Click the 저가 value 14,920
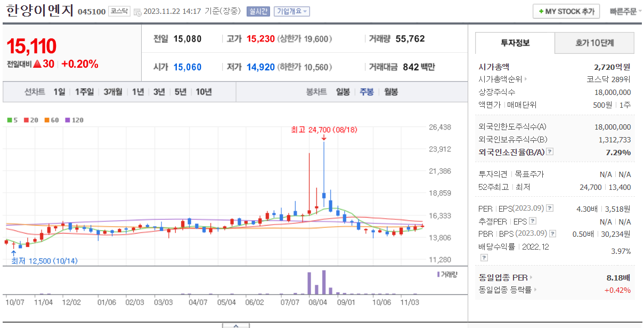Screen dimensions: 644x328 (x=260, y=67)
